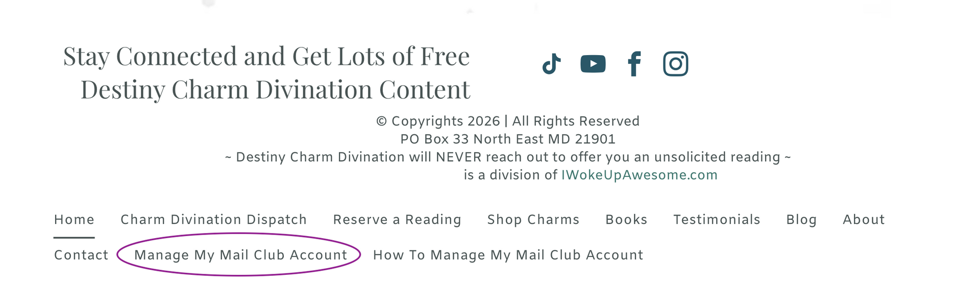Open the Contact page
The height and width of the screenshot is (282, 980).
[81, 255]
